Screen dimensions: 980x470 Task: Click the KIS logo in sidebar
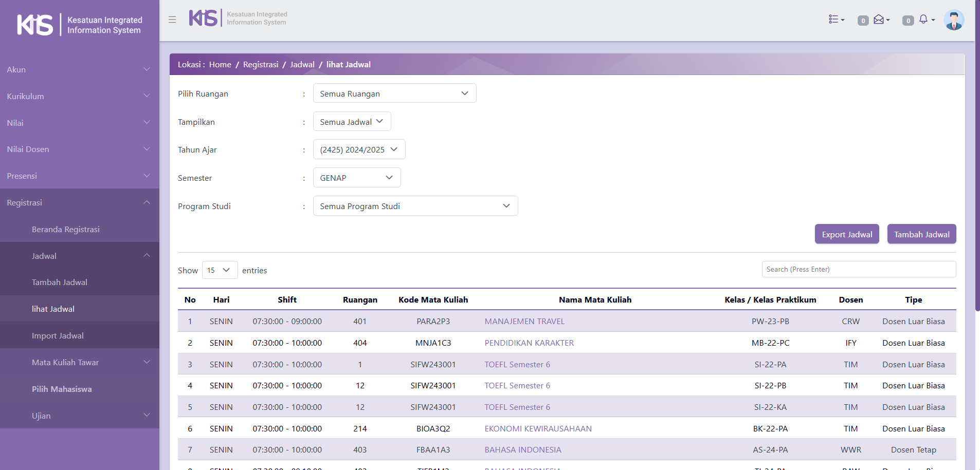click(x=35, y=25)
